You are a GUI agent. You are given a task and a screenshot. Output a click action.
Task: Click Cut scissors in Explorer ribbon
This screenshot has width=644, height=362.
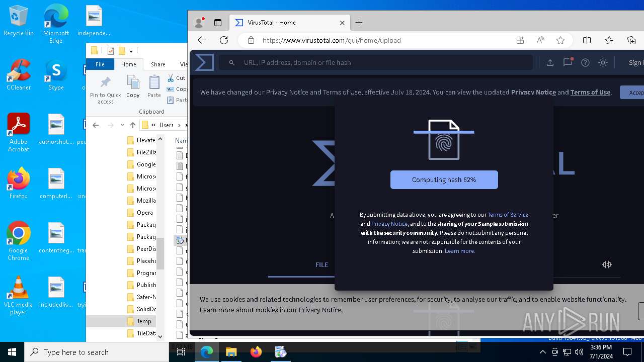coord(177,78)
